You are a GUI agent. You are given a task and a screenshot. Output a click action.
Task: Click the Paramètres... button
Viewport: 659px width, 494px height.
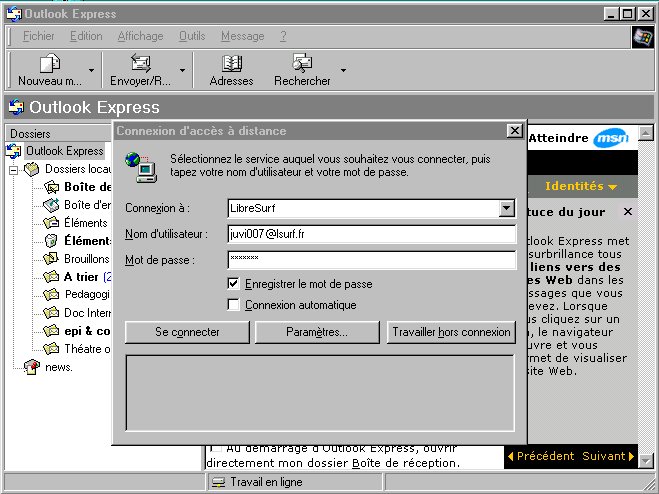317,332
